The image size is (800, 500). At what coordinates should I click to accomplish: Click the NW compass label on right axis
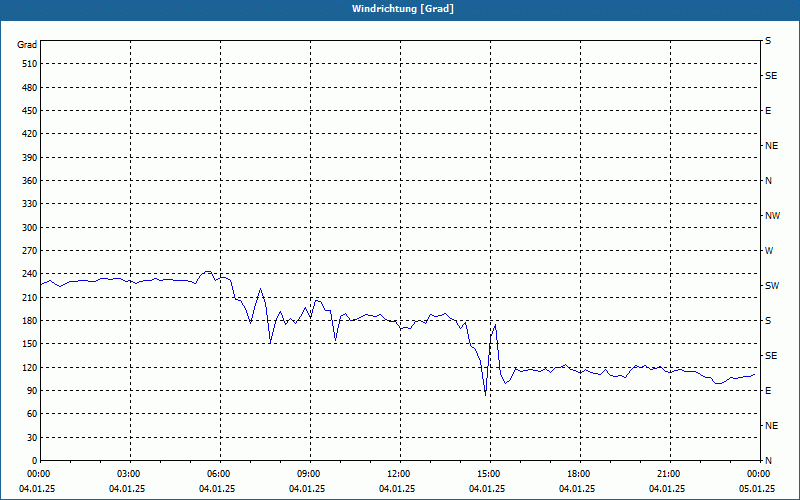(772, 216)
